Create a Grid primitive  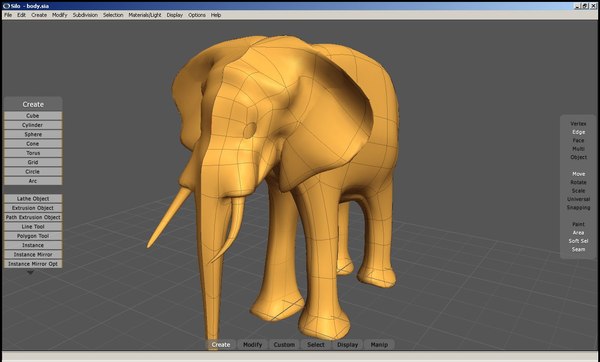[33, 162]
